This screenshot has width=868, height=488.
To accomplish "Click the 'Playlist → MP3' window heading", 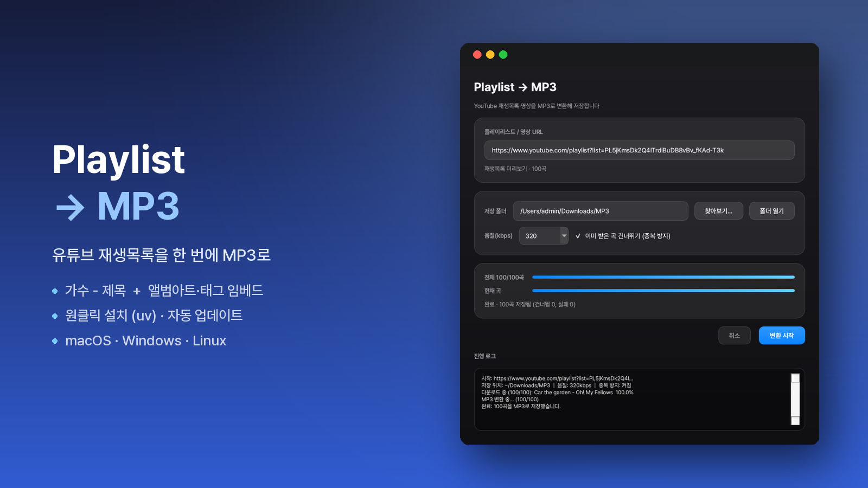I will pyautogui.click(x=515, y=87).
